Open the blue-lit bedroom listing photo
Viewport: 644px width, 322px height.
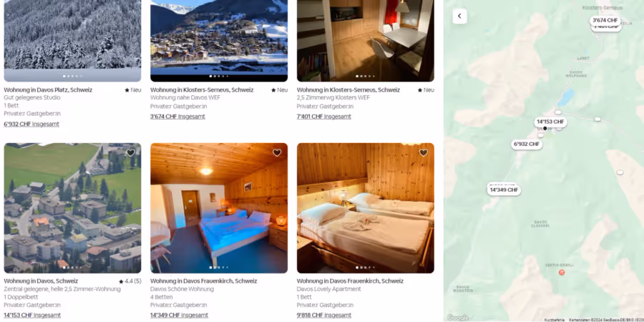point(219,208)
